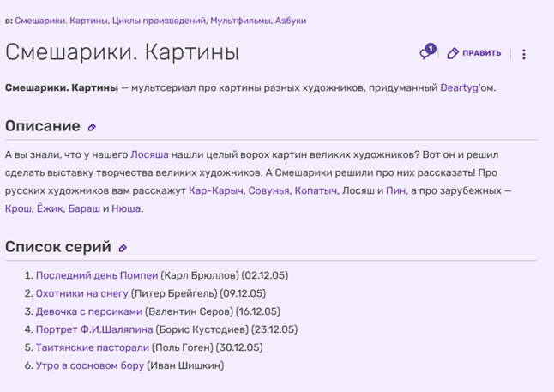Viewport: 554px width, 392px height.
Task: Open category link Циклы произведений
Action: (159, 21)
